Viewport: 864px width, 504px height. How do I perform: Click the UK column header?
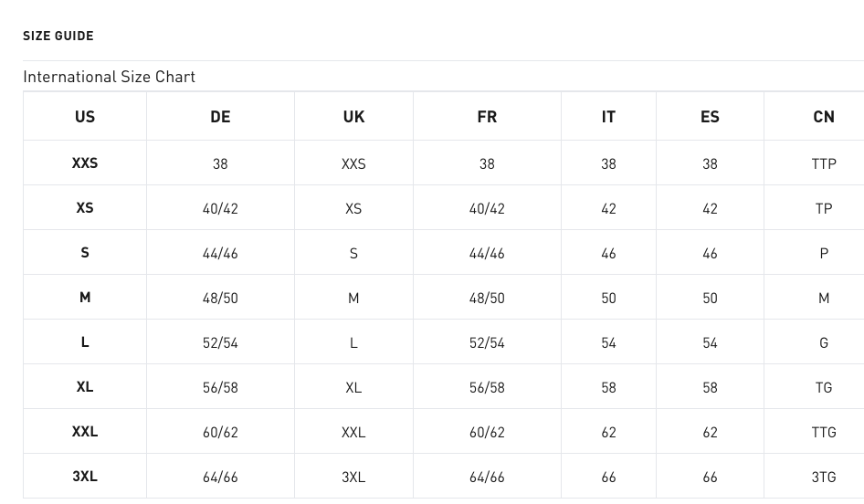pyautogui.click(x=353, y=117)
